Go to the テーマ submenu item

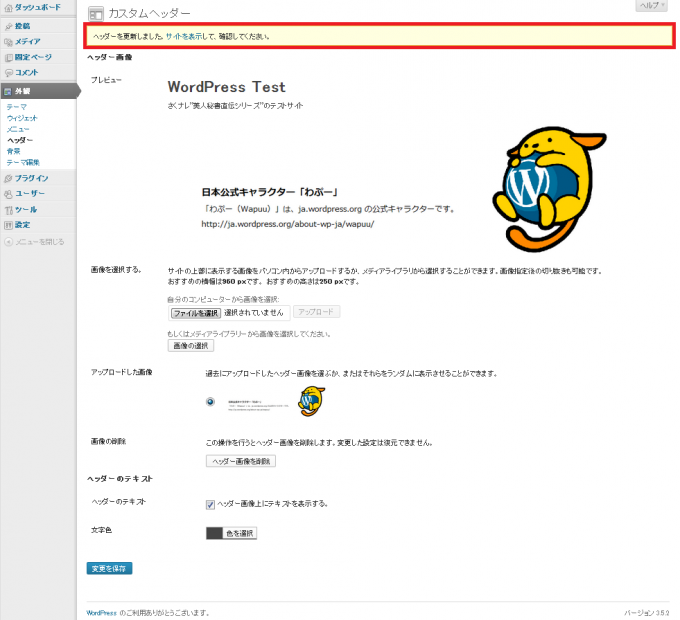[x=17, y=107]
